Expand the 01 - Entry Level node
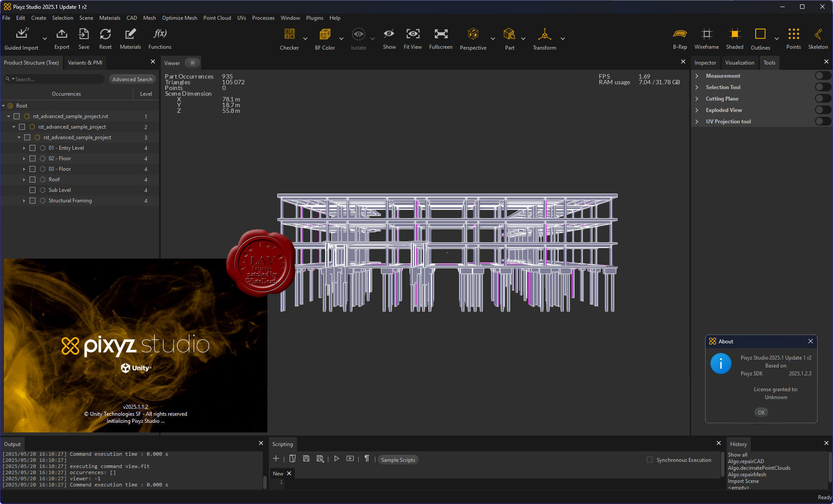Viewport: 833px width, 504px height. (24, 148)
